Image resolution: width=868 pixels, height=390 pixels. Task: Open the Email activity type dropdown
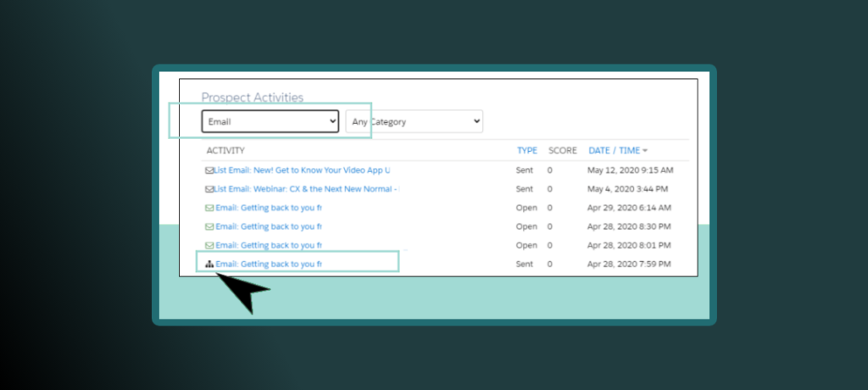point(270,121)
